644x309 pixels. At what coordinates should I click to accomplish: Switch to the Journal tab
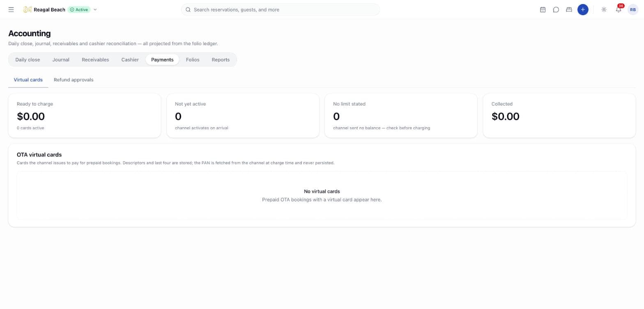pos(61,60)
